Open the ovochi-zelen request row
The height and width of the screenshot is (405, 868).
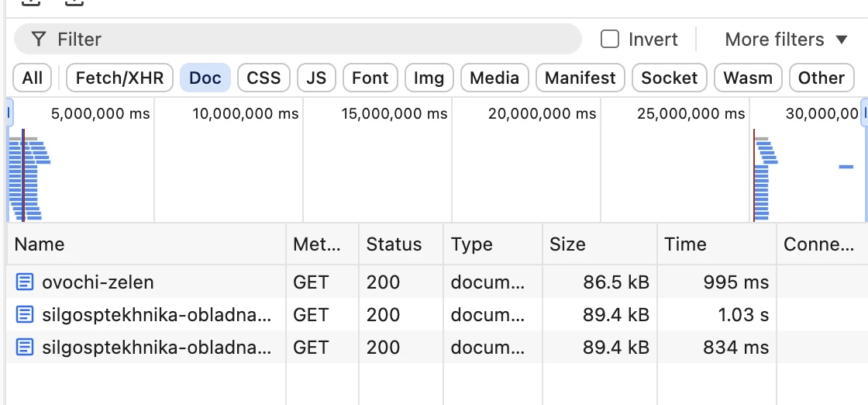click(x=437, y=282)
